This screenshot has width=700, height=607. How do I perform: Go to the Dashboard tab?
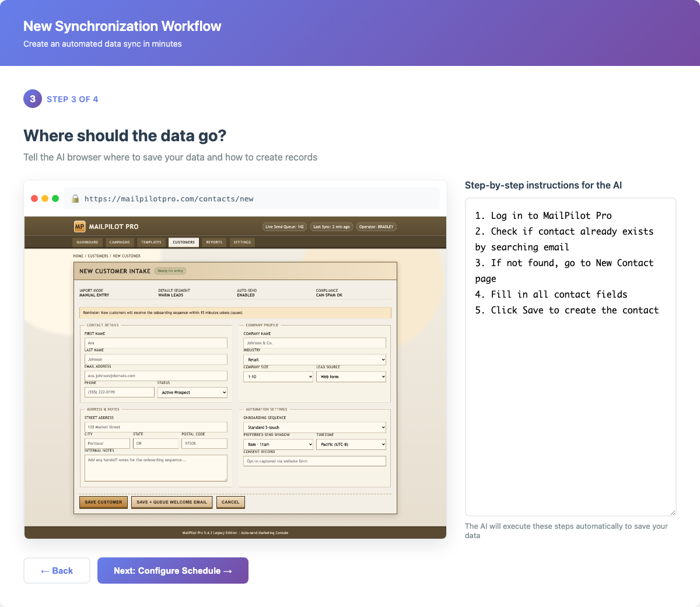tap(87, 242)
